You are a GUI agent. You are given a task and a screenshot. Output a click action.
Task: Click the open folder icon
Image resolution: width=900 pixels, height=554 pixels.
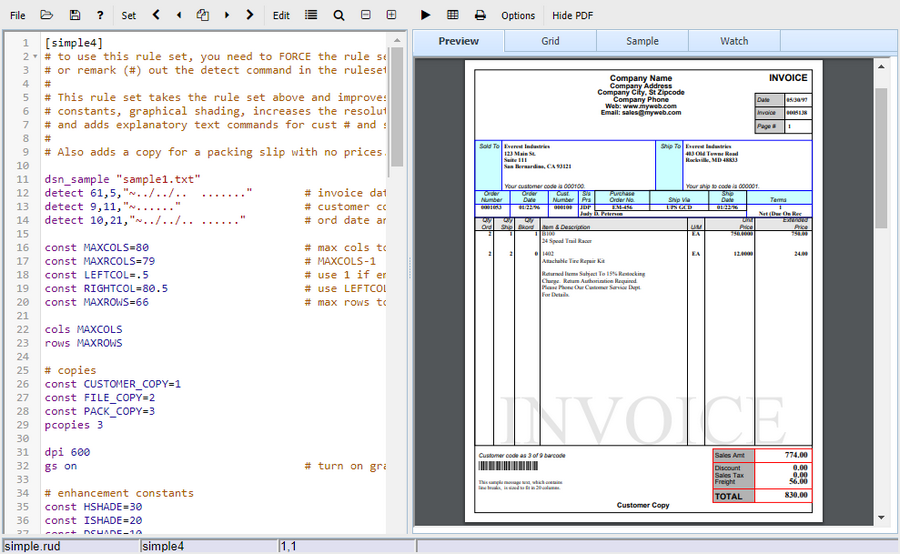tap(46, 15)
